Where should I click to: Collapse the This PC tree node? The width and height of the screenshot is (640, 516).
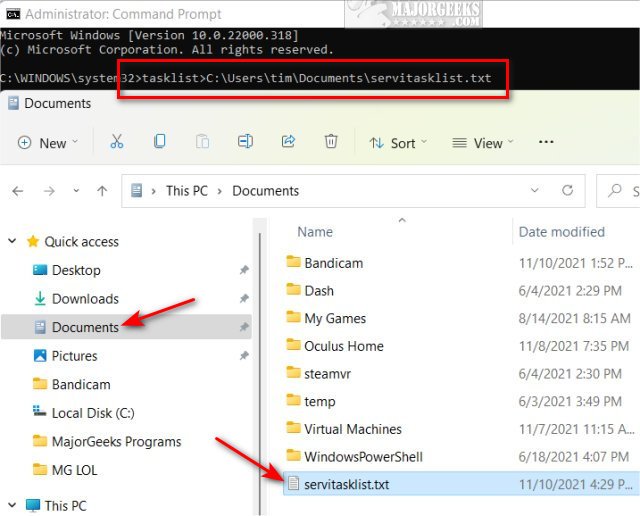click(12, 505)
